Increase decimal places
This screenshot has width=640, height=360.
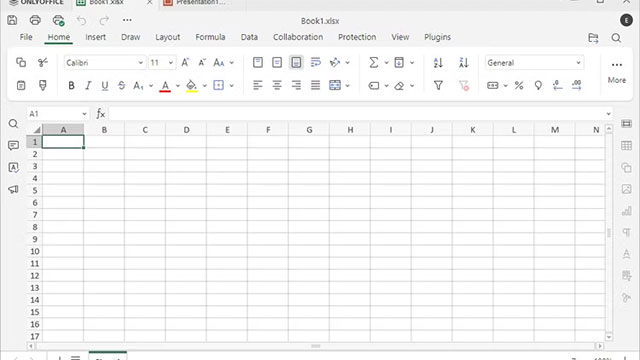point(576,85)
